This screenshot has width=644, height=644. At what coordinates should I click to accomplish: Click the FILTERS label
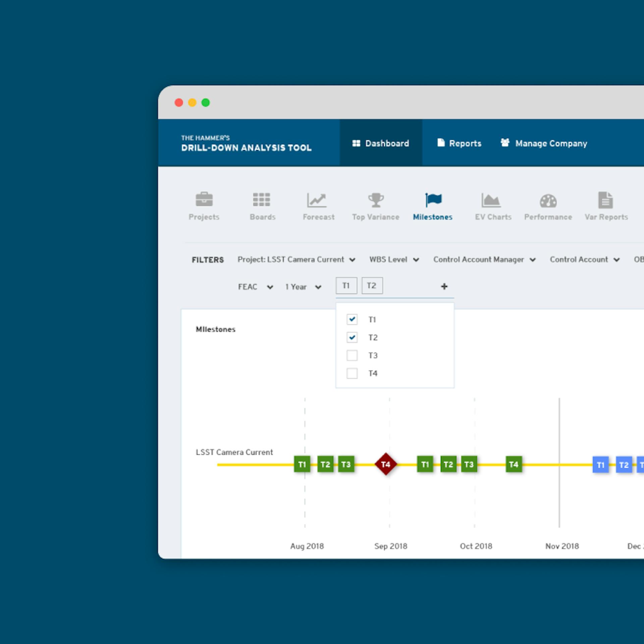click(208, 260)
